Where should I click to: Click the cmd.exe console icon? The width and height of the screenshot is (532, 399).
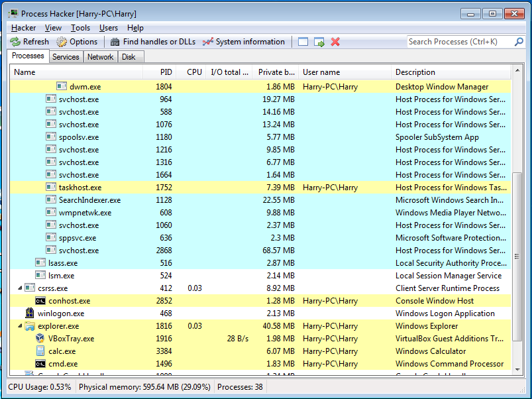(40, 364)
